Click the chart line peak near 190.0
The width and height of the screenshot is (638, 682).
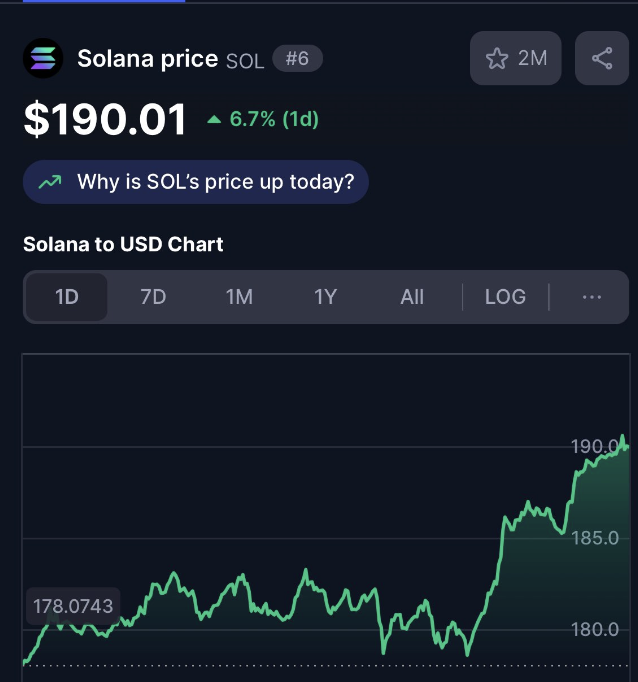[622, 436]
